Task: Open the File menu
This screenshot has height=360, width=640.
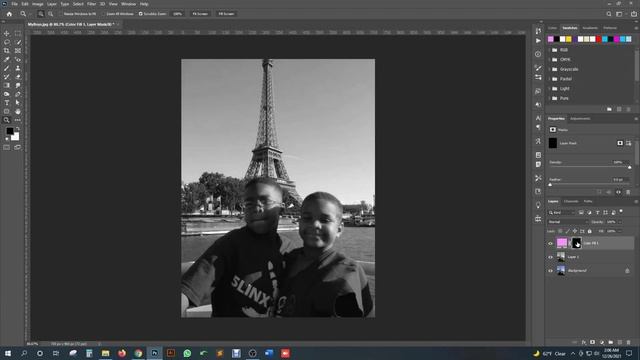Action: [14, 4]
